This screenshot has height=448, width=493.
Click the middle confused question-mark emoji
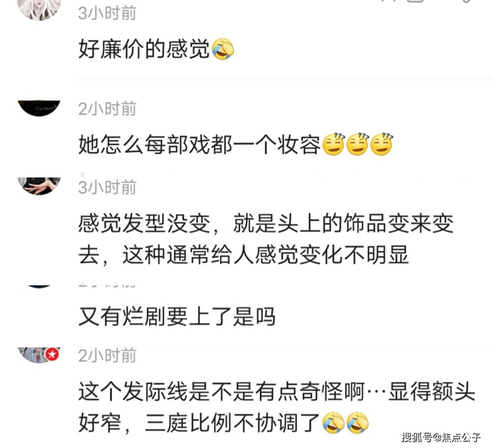[x=358, y=144]
